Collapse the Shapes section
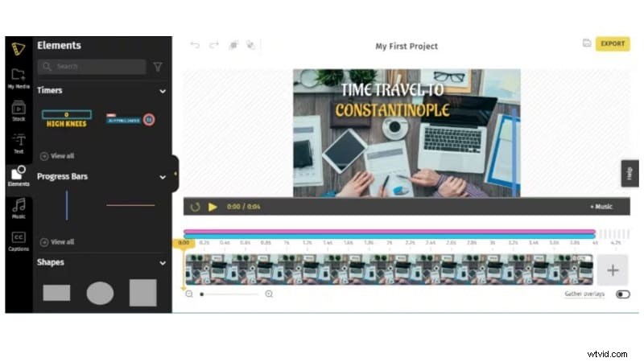 click(163, 263)
